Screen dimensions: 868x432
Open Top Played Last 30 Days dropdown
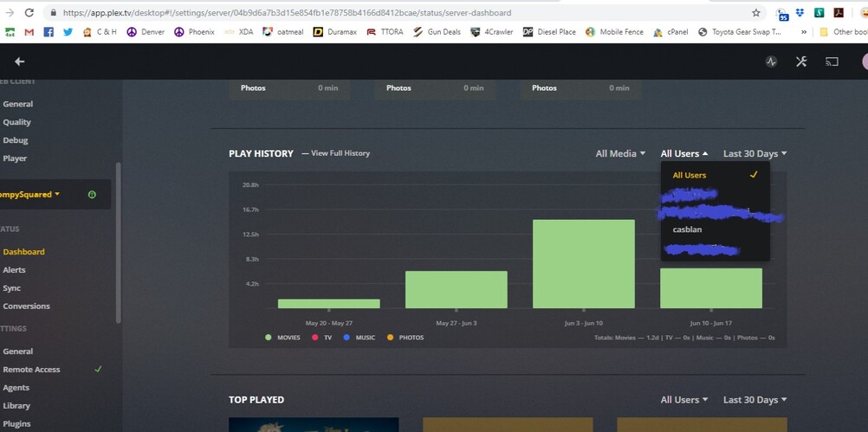coord(755,399)
